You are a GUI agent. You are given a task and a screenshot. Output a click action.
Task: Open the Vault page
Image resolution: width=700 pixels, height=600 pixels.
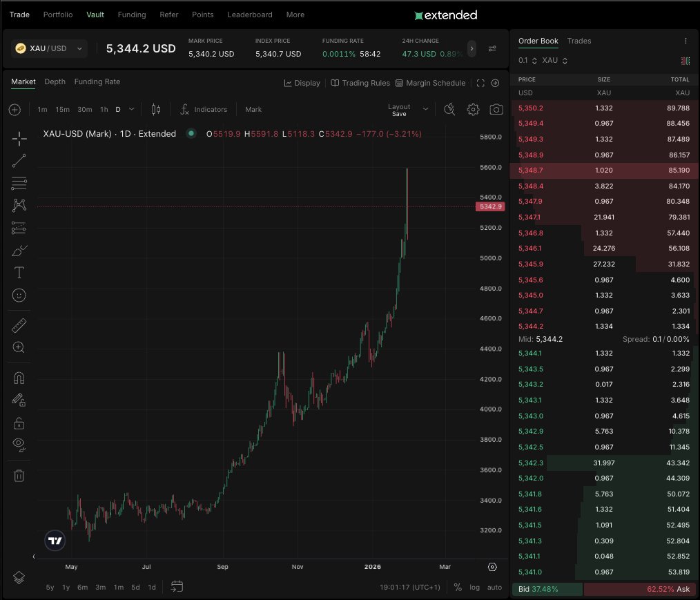[95, 14]
